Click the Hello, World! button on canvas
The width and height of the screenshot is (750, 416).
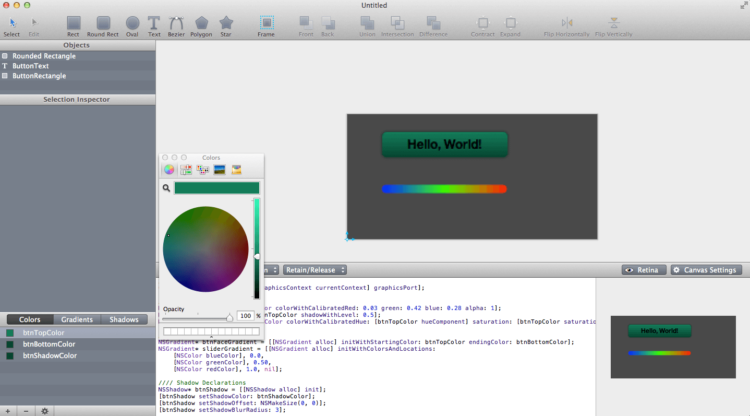[445, 144]
